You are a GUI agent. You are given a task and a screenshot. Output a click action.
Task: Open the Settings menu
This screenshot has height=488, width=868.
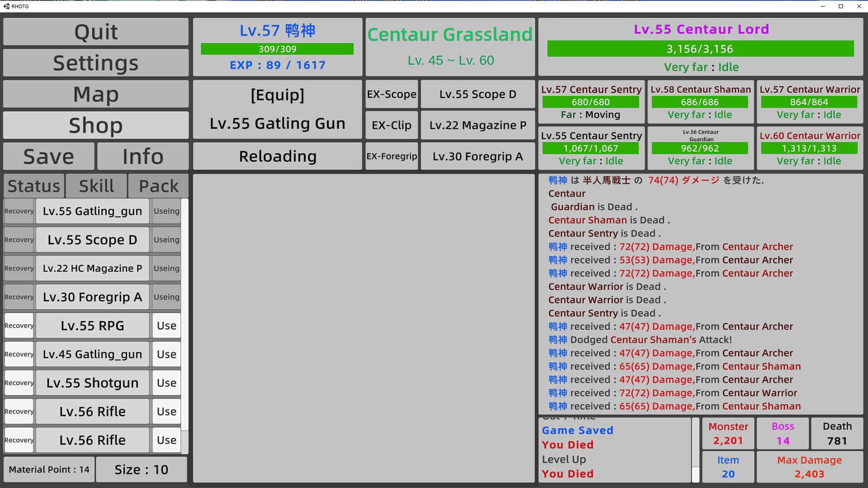[95, 63]
